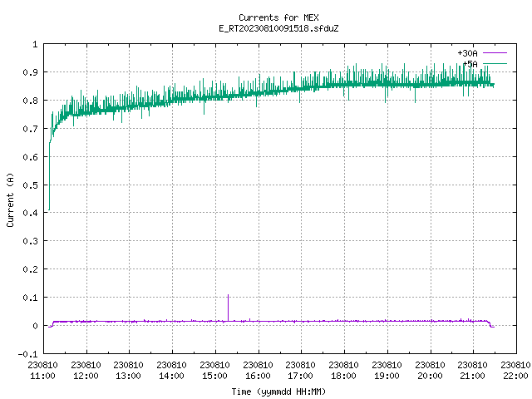
Task: Click the y-axis tick value 0.5
Action: coord(30,185)
